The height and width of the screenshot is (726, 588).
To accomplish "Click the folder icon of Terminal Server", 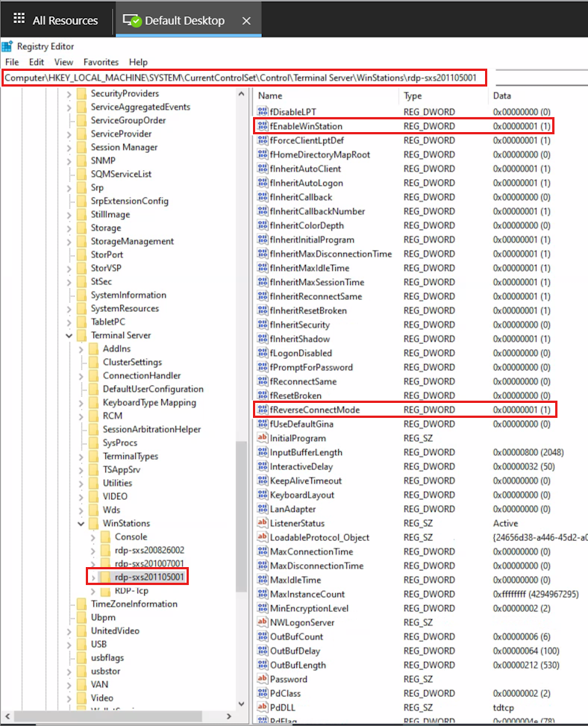I will tap(81, 335).
